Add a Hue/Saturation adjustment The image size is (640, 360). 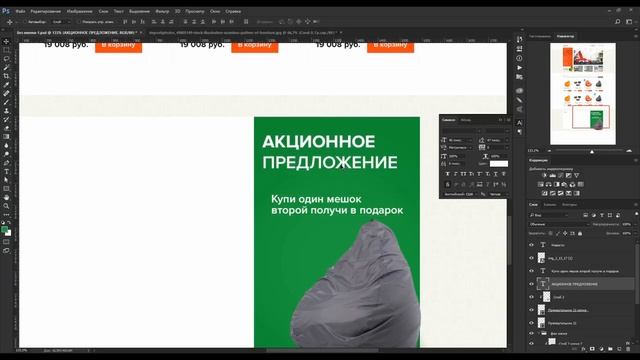541,184
